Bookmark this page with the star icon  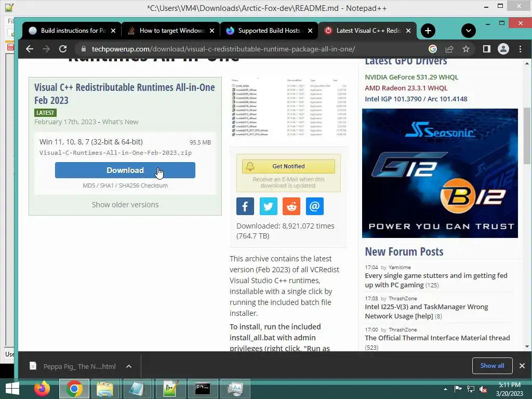[x=466, y=49]
